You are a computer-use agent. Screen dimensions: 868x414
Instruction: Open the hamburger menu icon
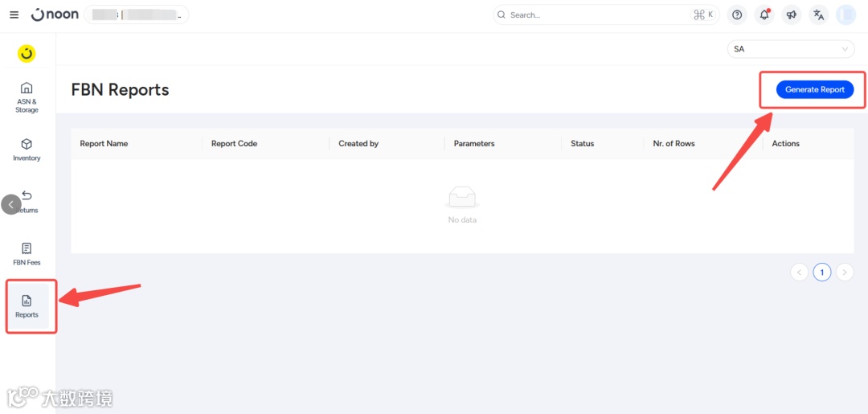pyautogui.click(x=14, y=15)
